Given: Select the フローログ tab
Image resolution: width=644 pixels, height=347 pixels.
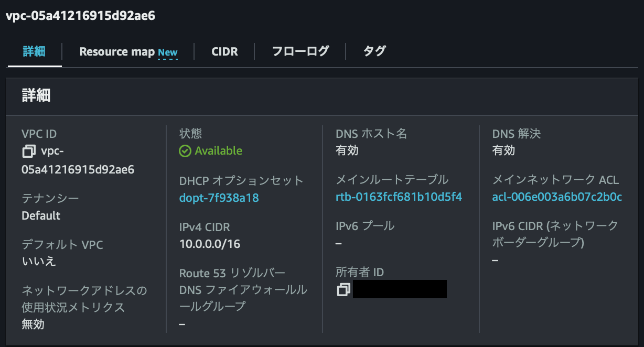Looking at the screenshot, I should (300, 51).
